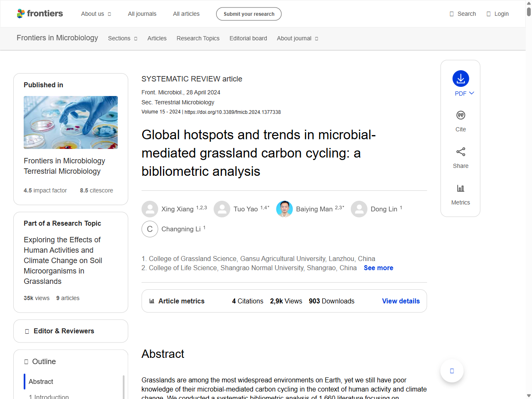Image resolution: width=532 pixels, height=399 pixels.
Task: Click the Outline list icon
Action: click(x=26, y=362)
